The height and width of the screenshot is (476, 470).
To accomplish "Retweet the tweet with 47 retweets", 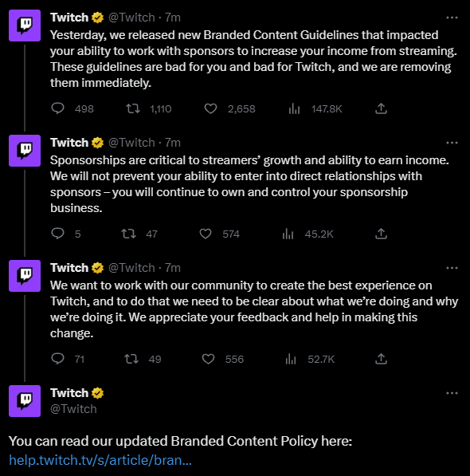I will 128,234.
